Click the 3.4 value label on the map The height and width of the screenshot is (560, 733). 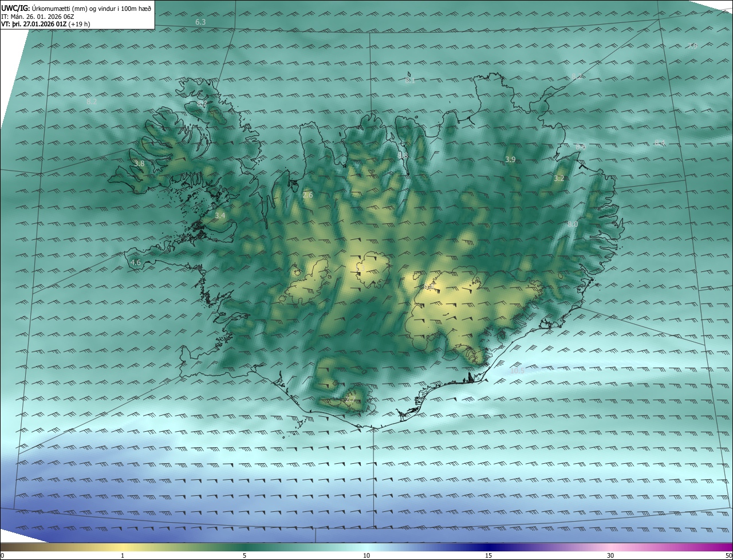220,216
